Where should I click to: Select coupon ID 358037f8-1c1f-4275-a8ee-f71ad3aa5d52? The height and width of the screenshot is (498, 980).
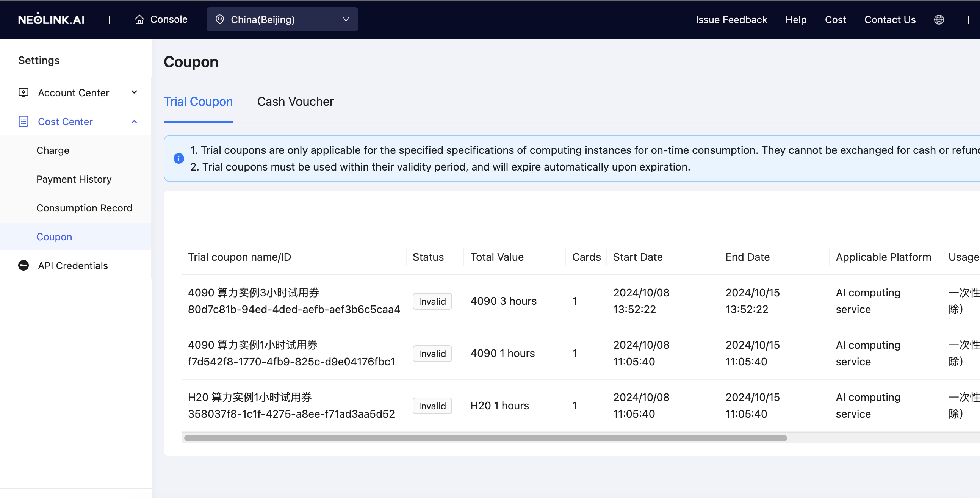(291, 414)
